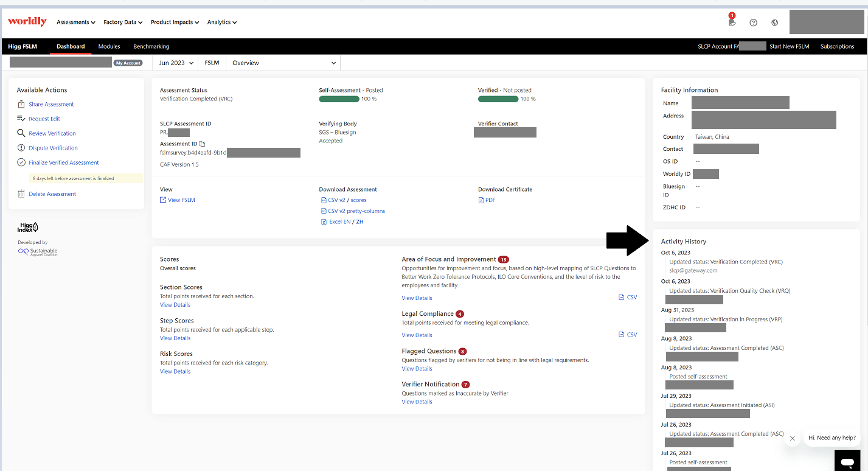Click the CSV v2 pretty-columns file icon
Viewport: 868px width, 471px height.
pyautogui.click(x=323, y=211)
